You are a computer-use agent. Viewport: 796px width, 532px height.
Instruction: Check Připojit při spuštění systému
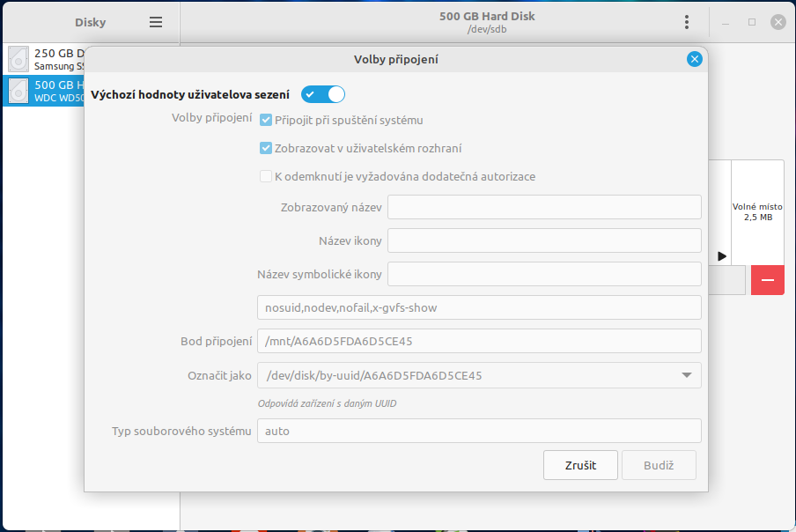coord(266,120)
